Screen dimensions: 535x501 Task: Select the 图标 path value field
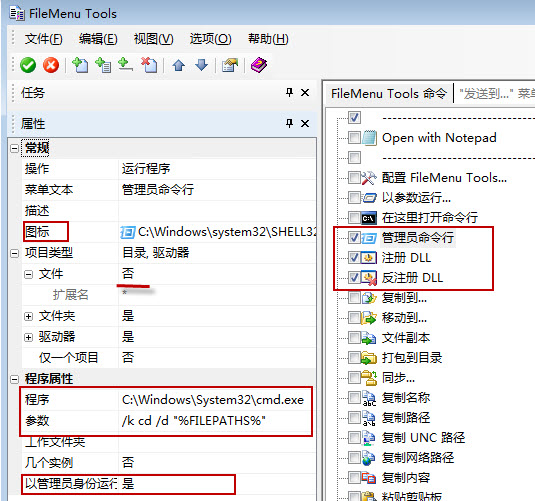click(x=217, y=232)
